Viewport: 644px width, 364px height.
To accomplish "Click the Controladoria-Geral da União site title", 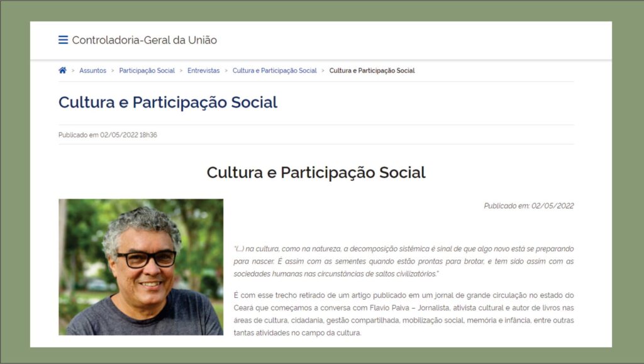I will (x=145, y=40).
